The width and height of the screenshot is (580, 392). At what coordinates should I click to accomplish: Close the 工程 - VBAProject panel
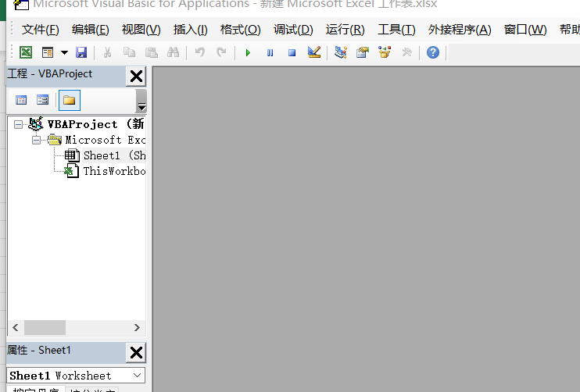pyautogui.click(x=136, y=77)
